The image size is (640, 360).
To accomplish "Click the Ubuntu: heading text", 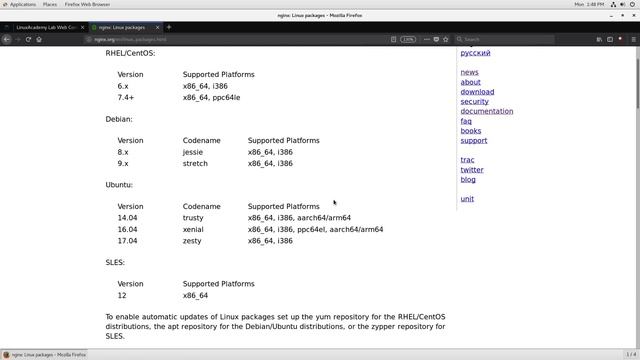I will [x=119, y=185].
